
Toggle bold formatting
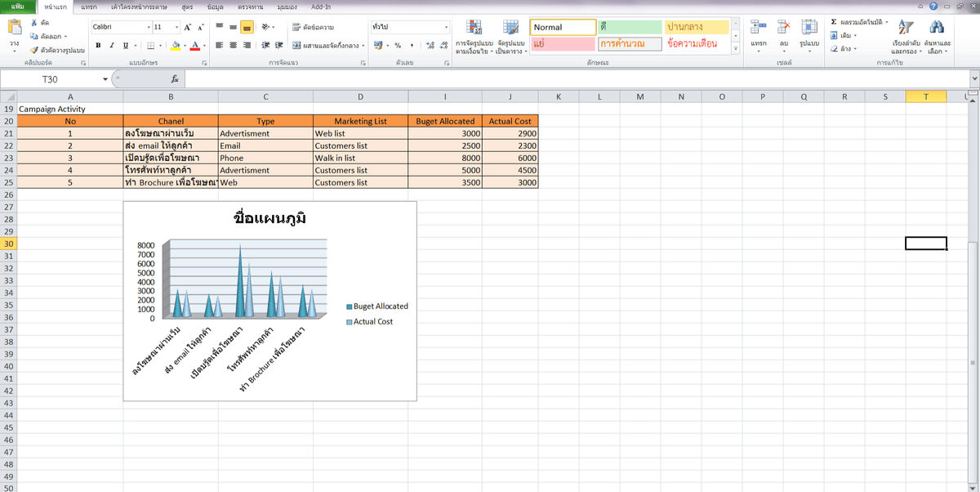point(99,46)
